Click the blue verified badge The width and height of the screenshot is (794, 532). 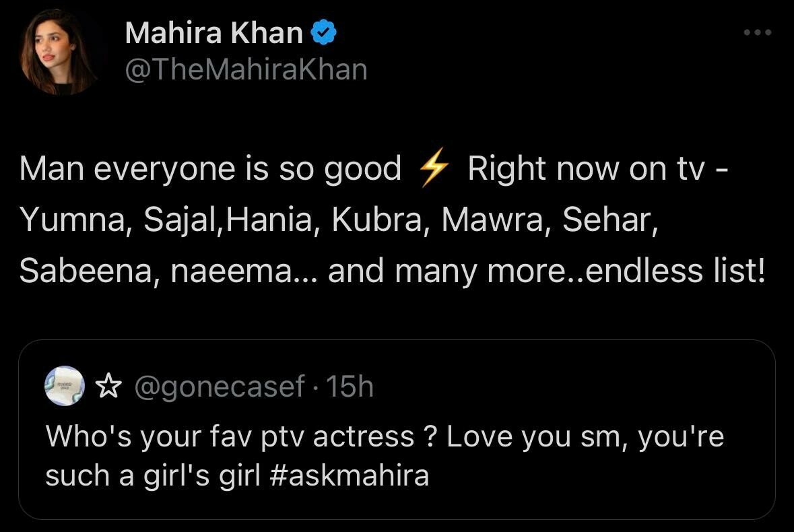click(324, 33)
